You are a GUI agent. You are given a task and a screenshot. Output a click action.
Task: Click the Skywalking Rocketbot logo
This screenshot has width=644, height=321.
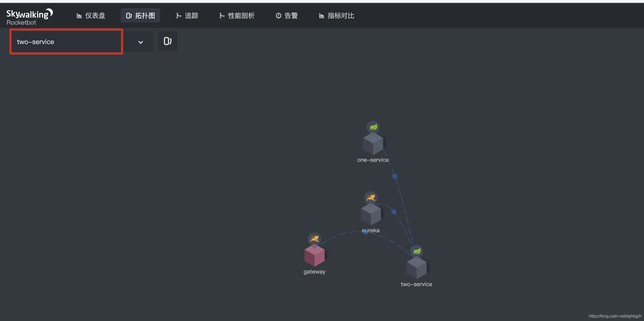pyautogui.click(x=29, y=17)
